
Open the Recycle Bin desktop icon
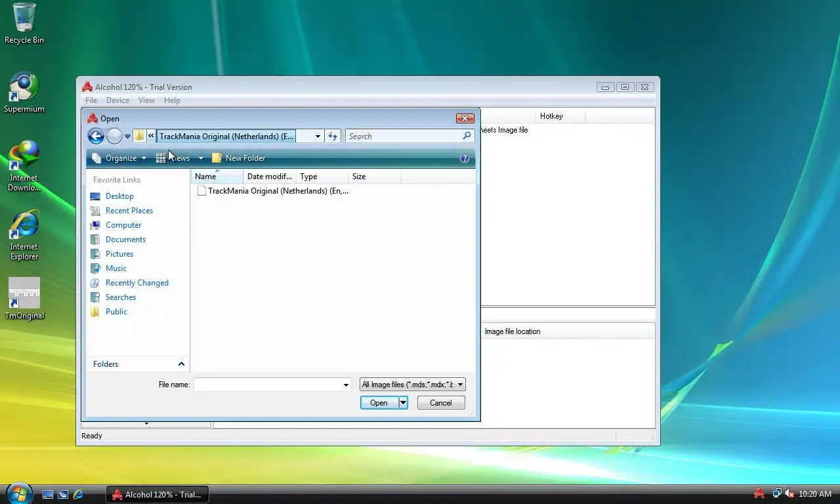[24, 23]
